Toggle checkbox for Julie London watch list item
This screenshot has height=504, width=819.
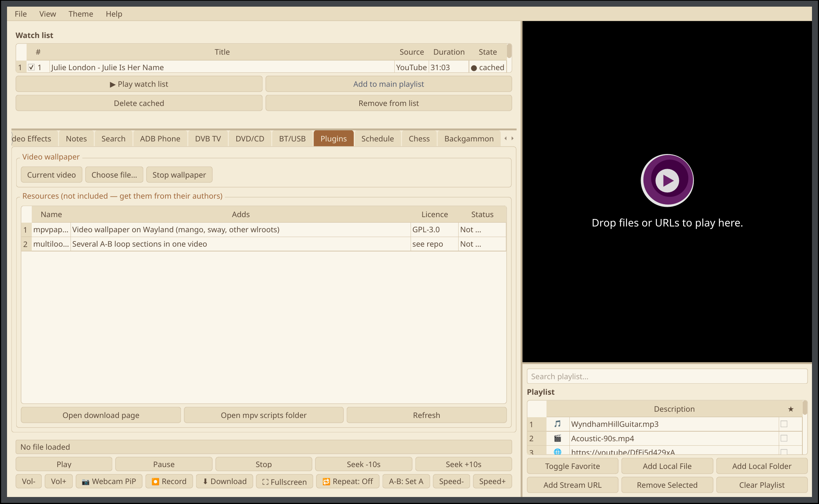(31, 67)
